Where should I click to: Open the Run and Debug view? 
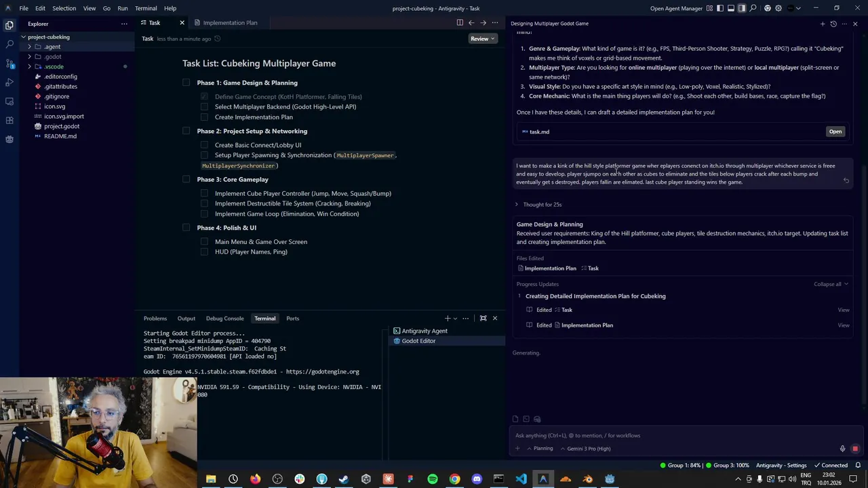pos(9,82)
